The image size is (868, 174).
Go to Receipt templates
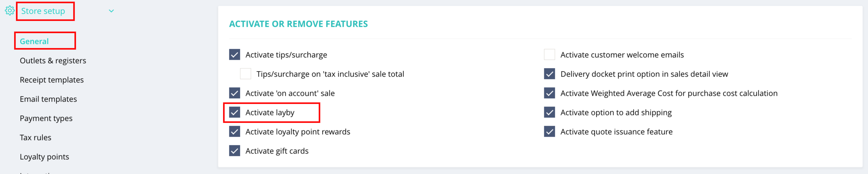tap(51, 80)
